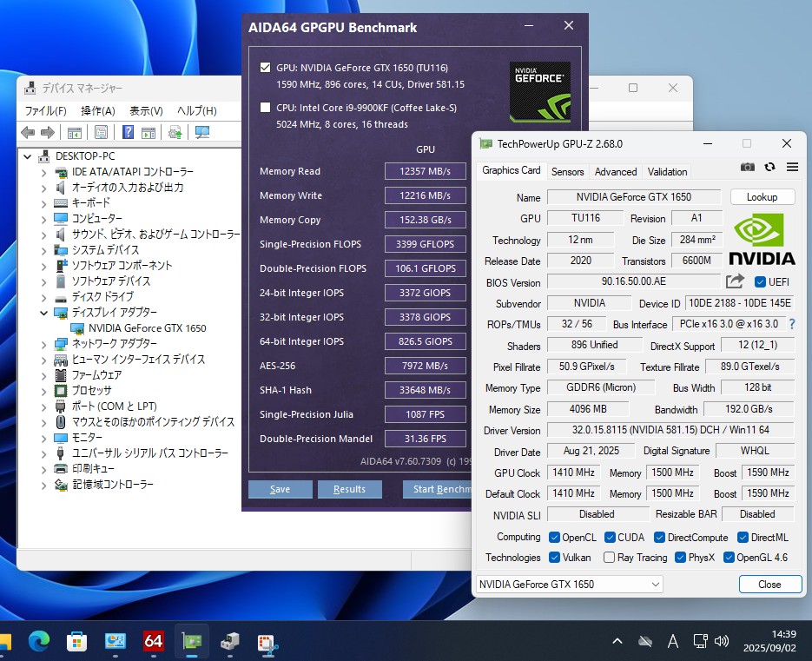Toggle the UEFI checkbox in GPU-Z
The image size is (812, 661).
pos(760,281)
